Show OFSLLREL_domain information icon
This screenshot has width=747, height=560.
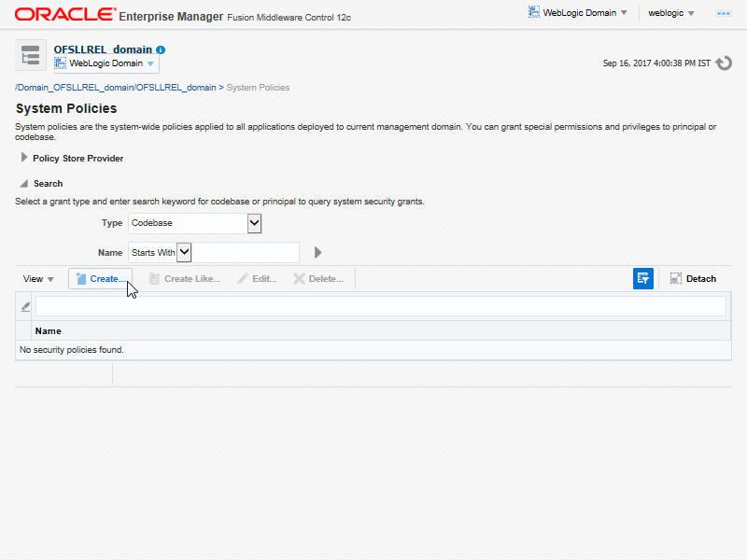[161, 50]
